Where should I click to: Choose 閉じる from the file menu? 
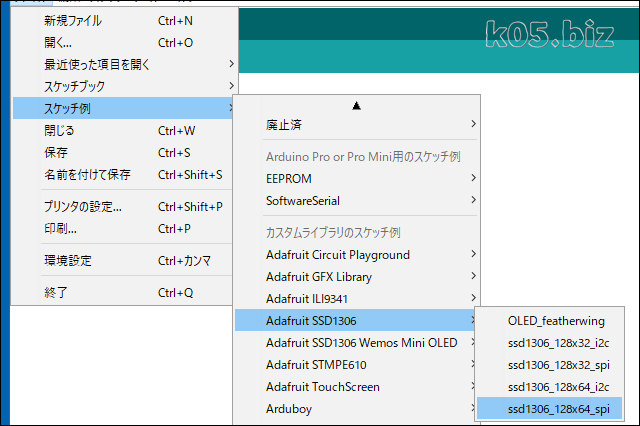click(124, 131)
